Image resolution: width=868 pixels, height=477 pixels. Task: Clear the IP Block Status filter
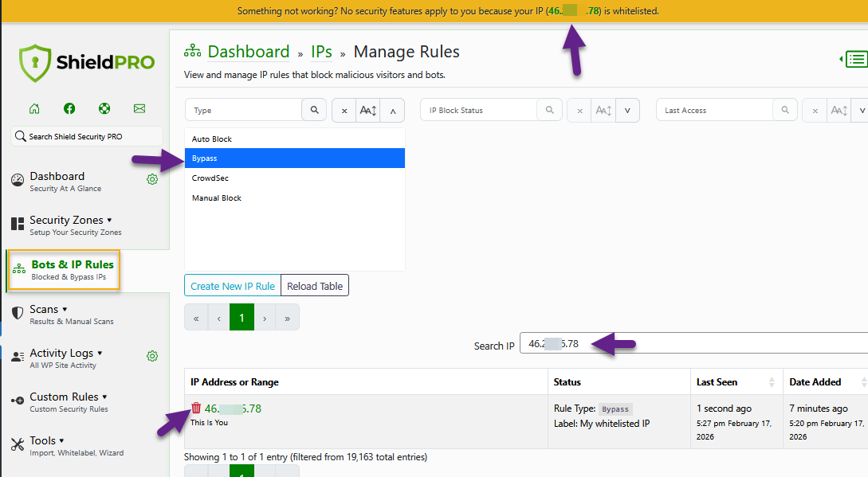tap(579, 111)
